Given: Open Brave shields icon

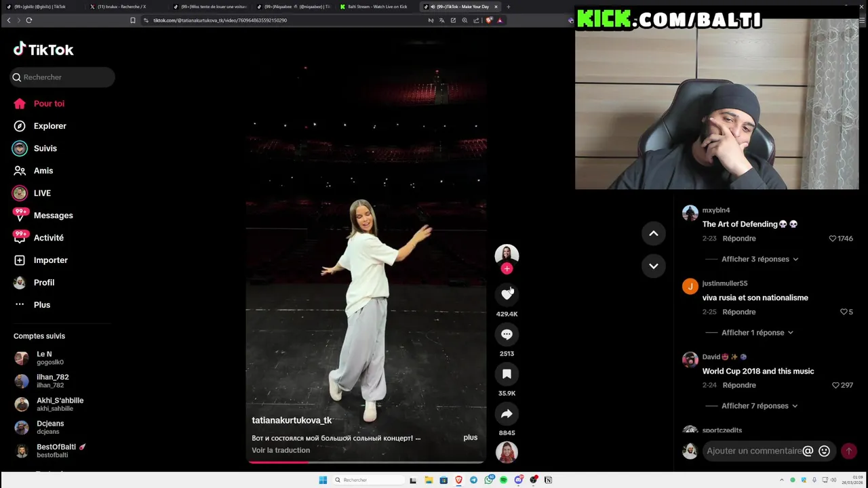Looking at the screenshot, I should (x=489, y=20).
